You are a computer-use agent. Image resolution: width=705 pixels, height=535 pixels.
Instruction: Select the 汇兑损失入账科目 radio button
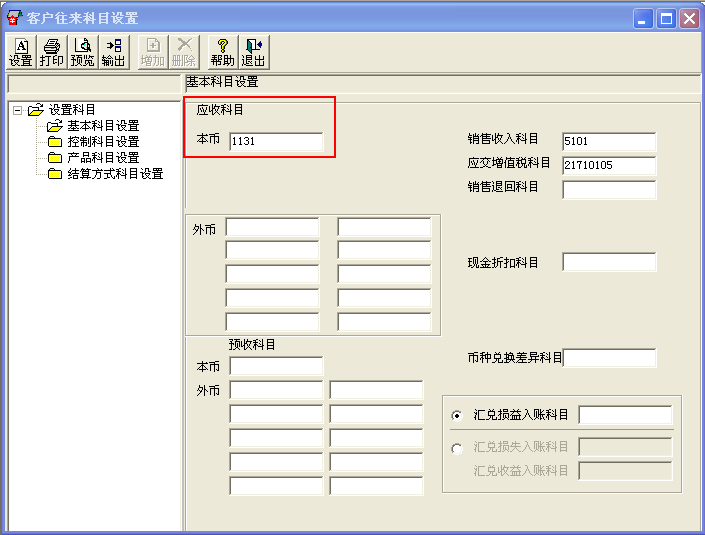[457, 448]
